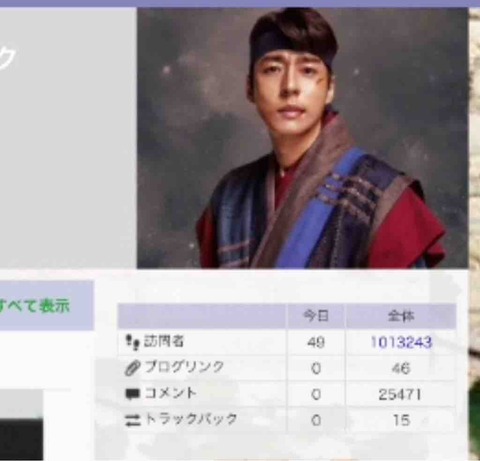Select the 全体 column header
The width and height of the screenshot is (480, 461).
click(401, 316)
